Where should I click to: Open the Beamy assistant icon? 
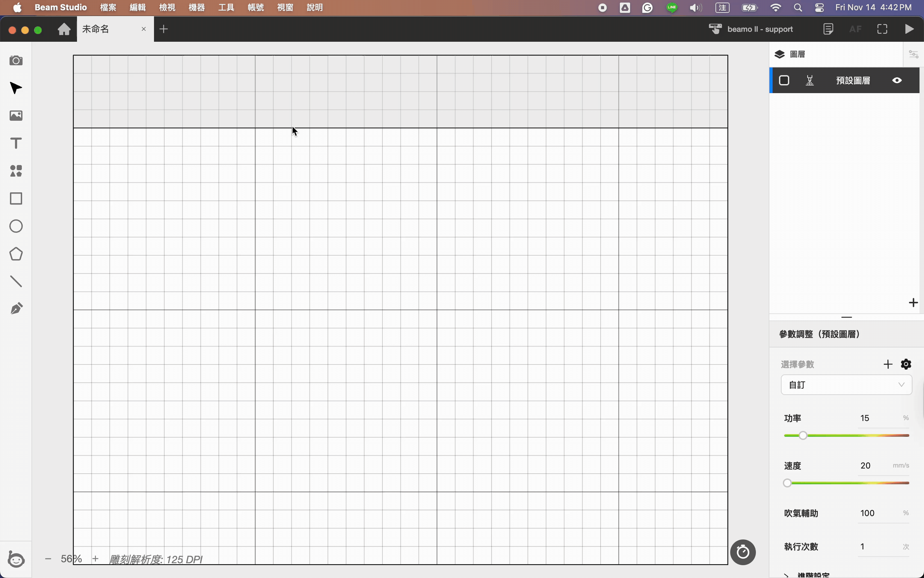coord(16,559)
